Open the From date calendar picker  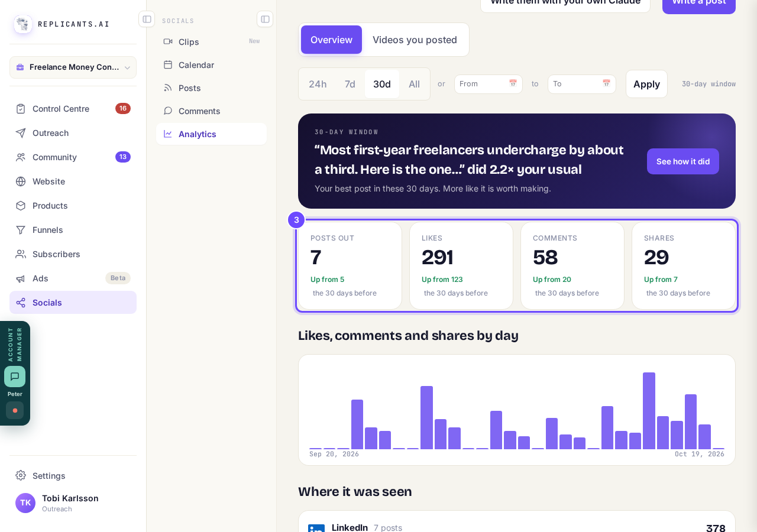coord(513,84)
